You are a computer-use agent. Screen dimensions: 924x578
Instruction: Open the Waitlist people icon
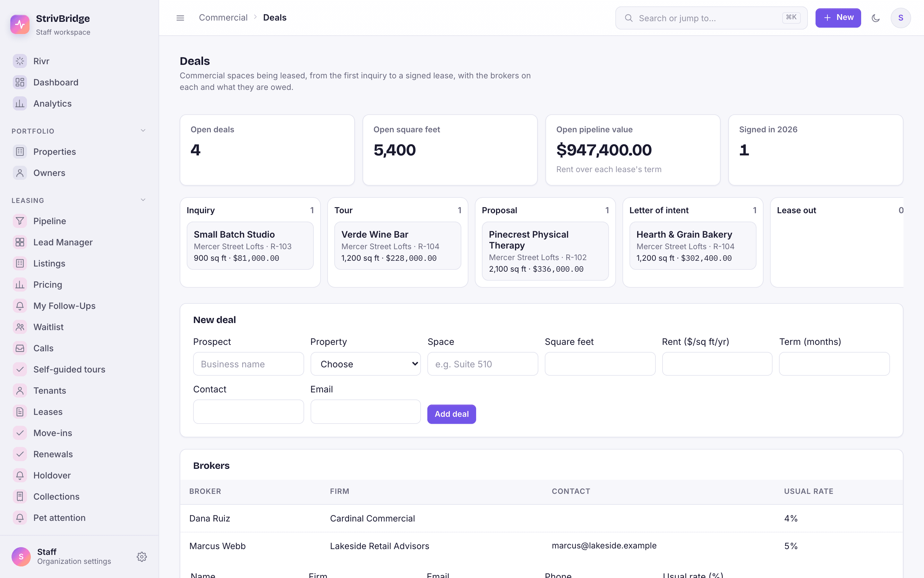click(x=20, y=327)
